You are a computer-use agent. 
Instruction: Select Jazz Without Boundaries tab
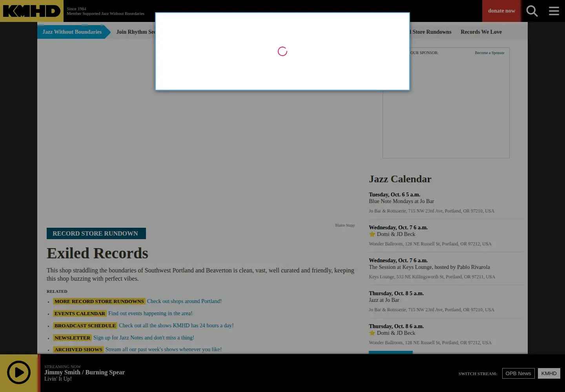[72, 32]
